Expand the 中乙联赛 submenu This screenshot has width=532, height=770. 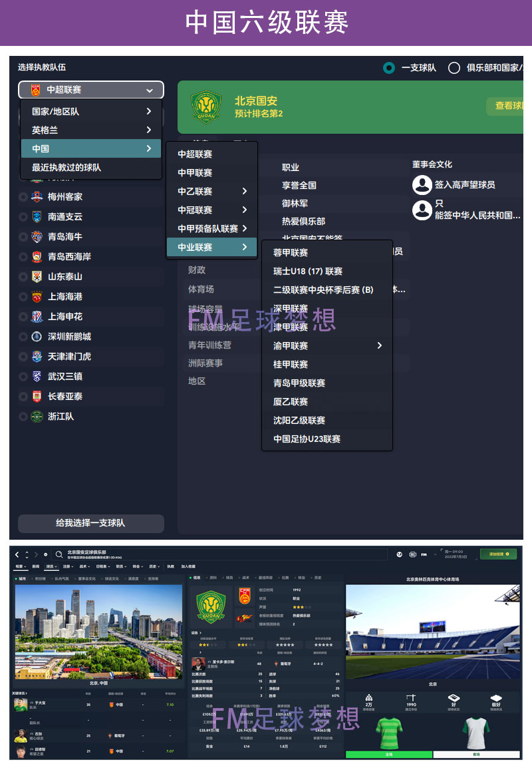pos(211,192)
